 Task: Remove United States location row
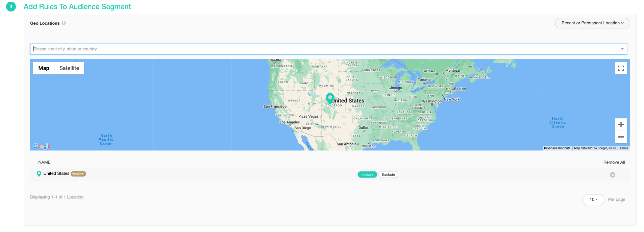click(x=612, y=175)
